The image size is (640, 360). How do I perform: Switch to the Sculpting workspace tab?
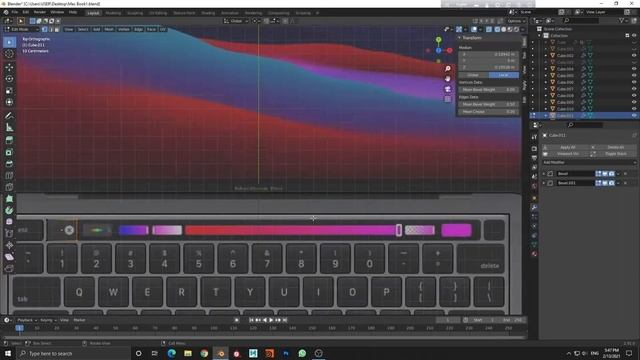pos(135,13)
